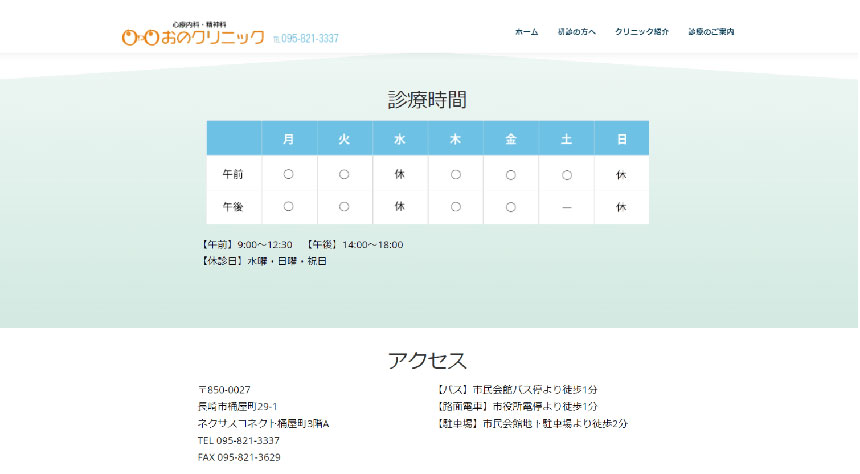Open the 診療のご案内 menu item
The height and width of the screenshot is (474, 860).
[711, 32]
